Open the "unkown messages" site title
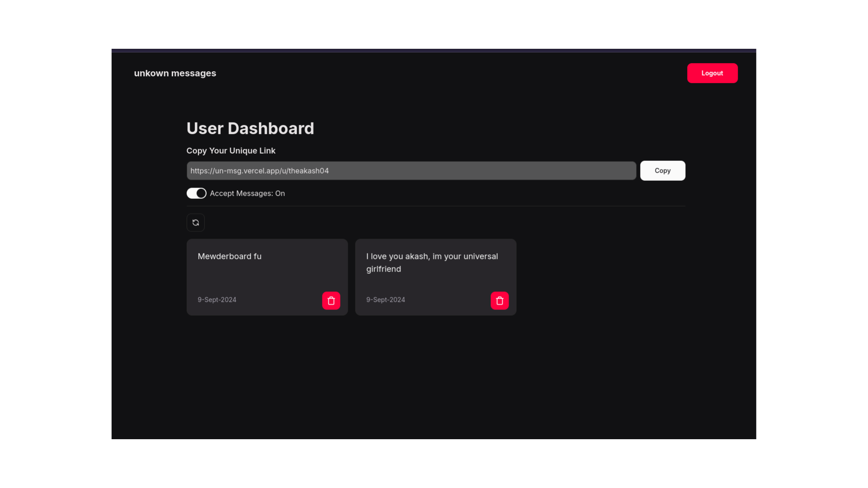 click(175, 73)
